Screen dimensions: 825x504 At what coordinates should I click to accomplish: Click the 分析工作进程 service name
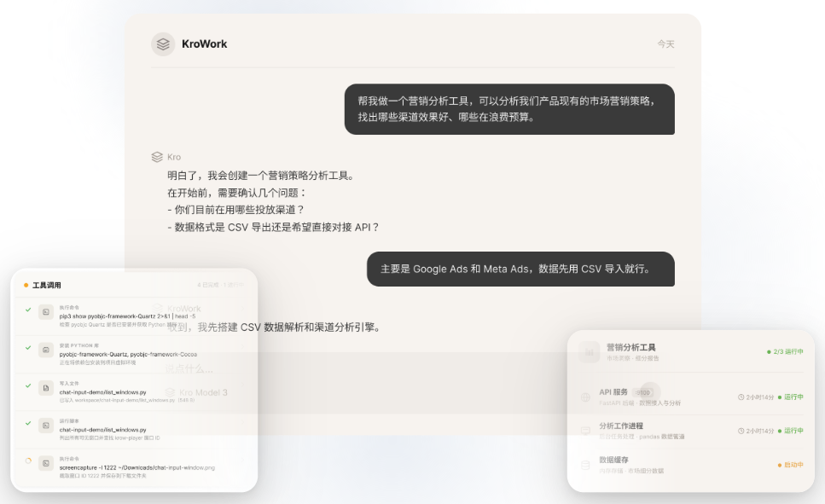pos(621,426)
